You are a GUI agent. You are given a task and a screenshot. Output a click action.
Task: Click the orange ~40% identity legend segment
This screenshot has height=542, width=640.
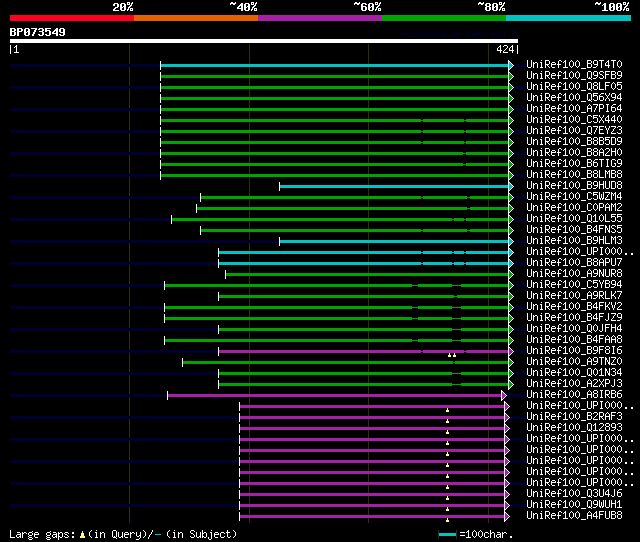196,18
